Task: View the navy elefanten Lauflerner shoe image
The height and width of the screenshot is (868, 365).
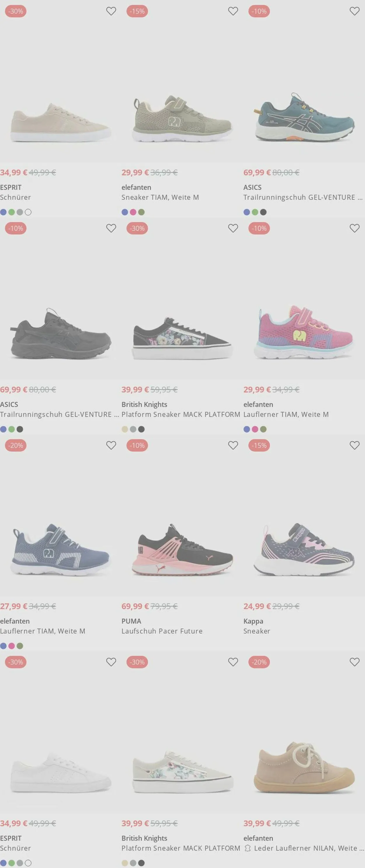Action: coord(61,549)
